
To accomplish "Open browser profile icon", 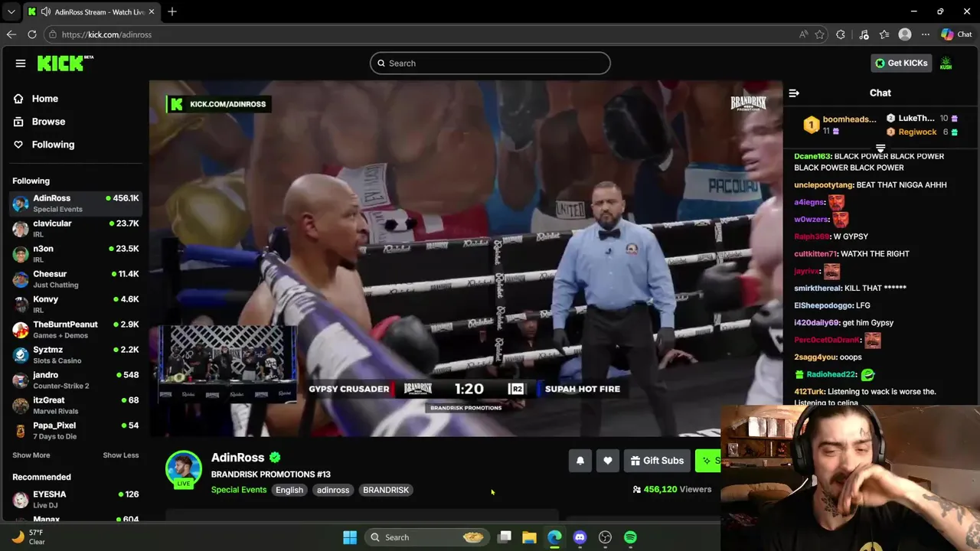I will pyautogui.click(x=905, y=34).
